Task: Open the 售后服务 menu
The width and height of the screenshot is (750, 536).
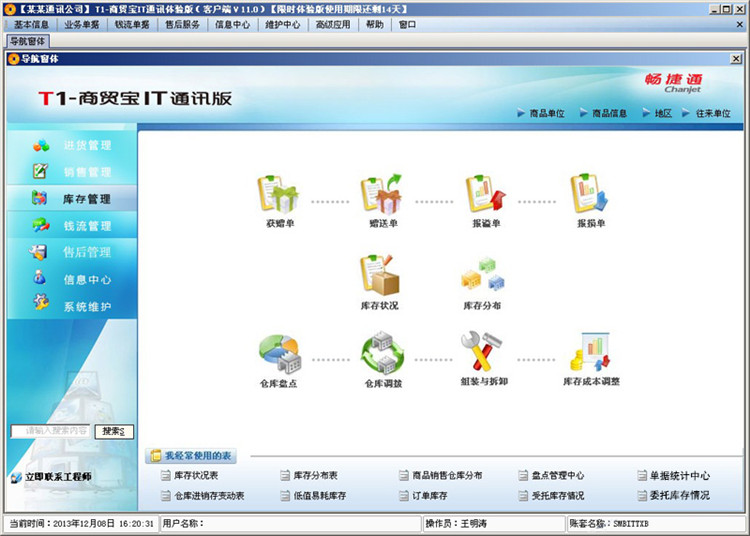Action: (x=182, y=24)
